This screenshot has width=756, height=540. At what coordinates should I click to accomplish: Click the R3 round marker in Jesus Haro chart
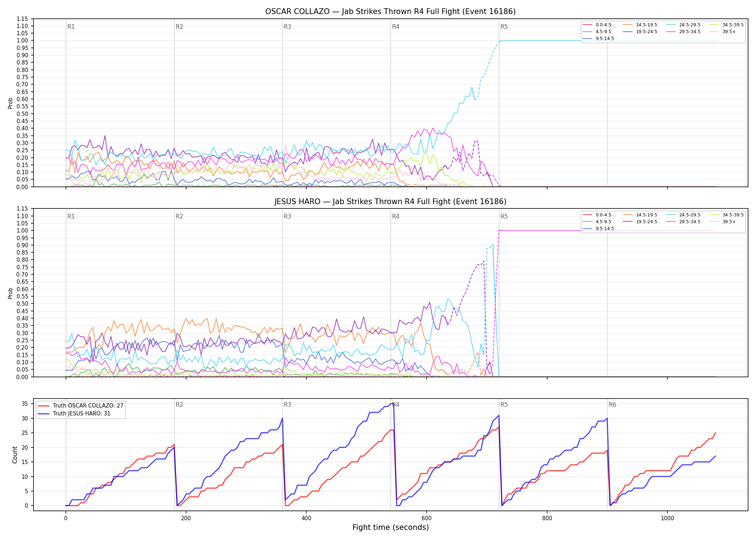tap(287, 216)
